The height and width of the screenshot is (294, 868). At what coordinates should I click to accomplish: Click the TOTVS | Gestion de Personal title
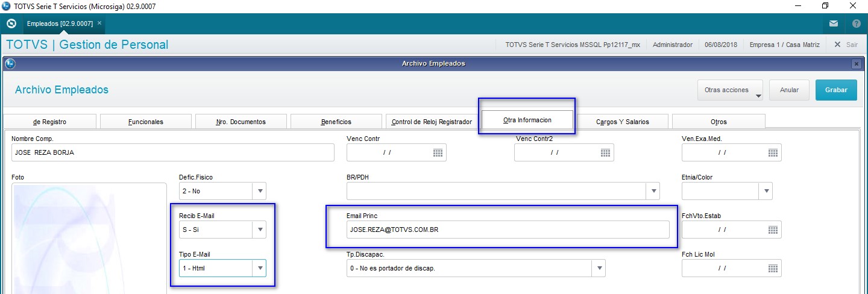(x=87, y=45)
